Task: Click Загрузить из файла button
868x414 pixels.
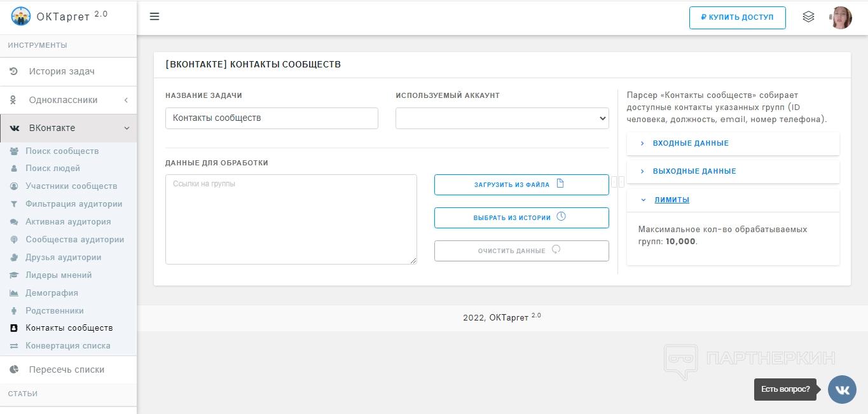Action: [521, 185]
